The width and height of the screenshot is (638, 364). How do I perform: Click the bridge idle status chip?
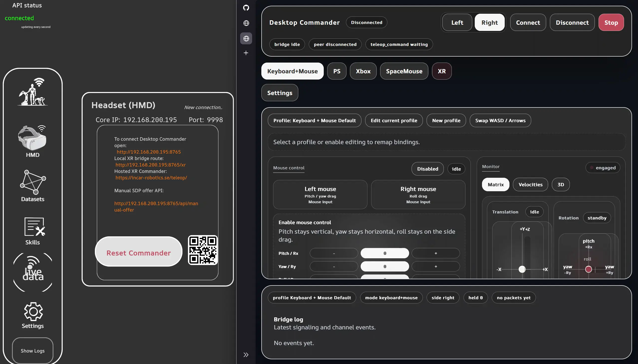pyautogui.click(x=287, y=44)
